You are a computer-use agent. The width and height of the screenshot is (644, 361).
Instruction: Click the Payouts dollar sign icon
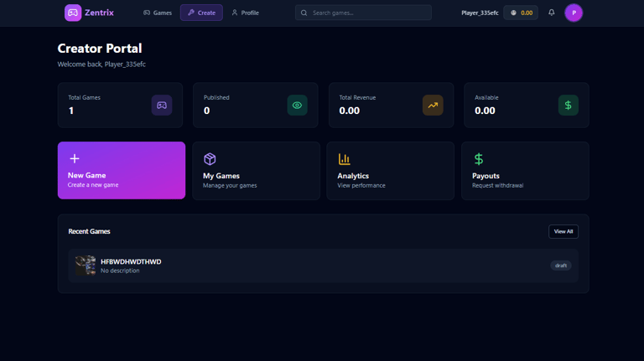coord(479,159)
